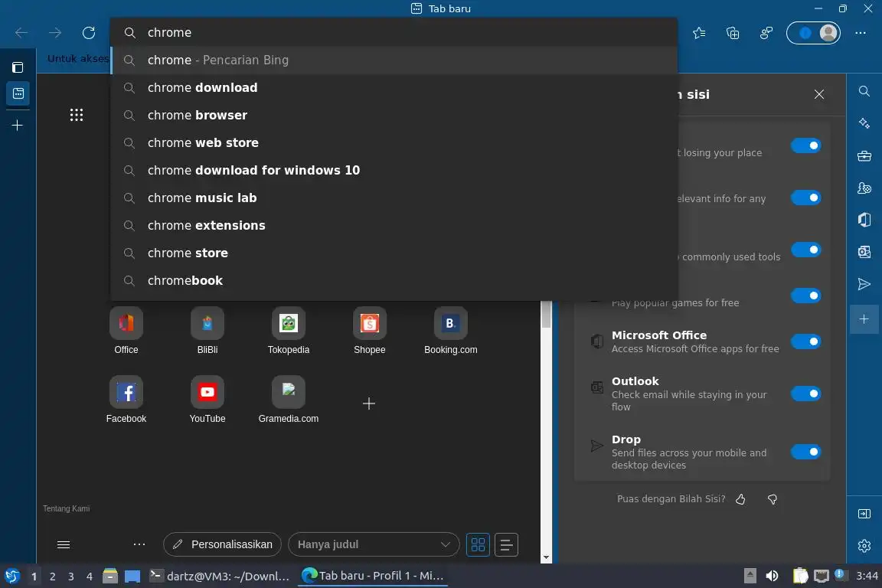Toggle the 'relevant info for any' switch
Viewport: 882px width, 588px height.
(805, 198)
